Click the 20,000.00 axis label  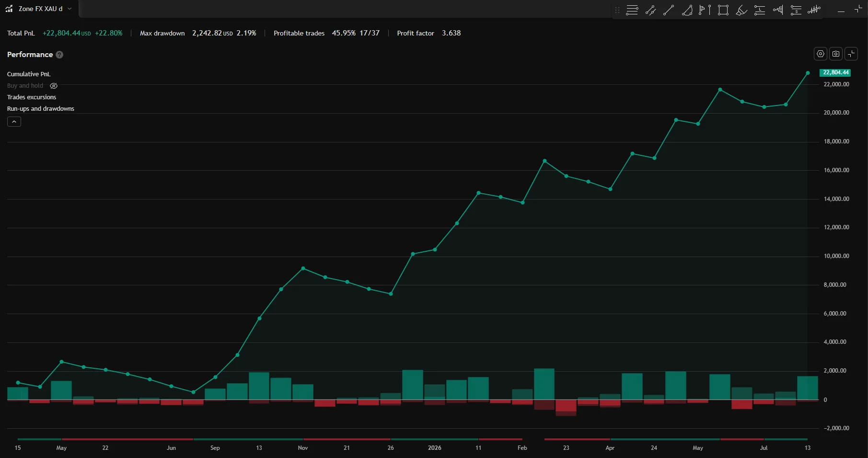tap(836, 113)
